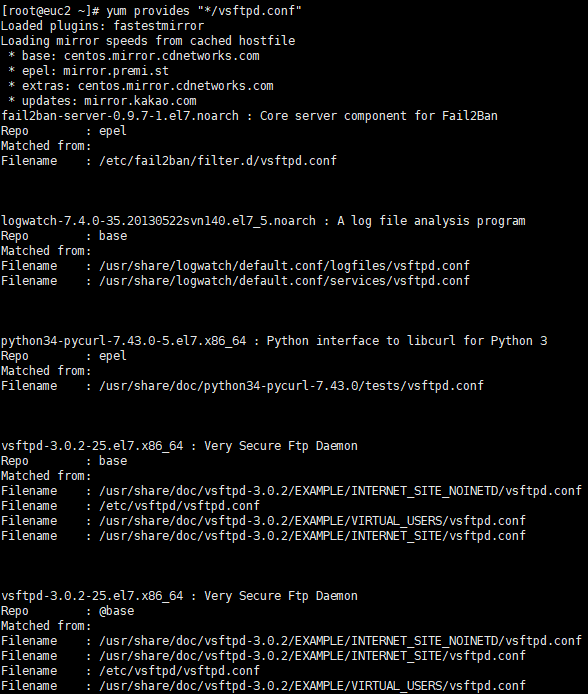
Task: Click the pycurl tests/vsftpd.conf path
Action: click(x=292, y=386)
